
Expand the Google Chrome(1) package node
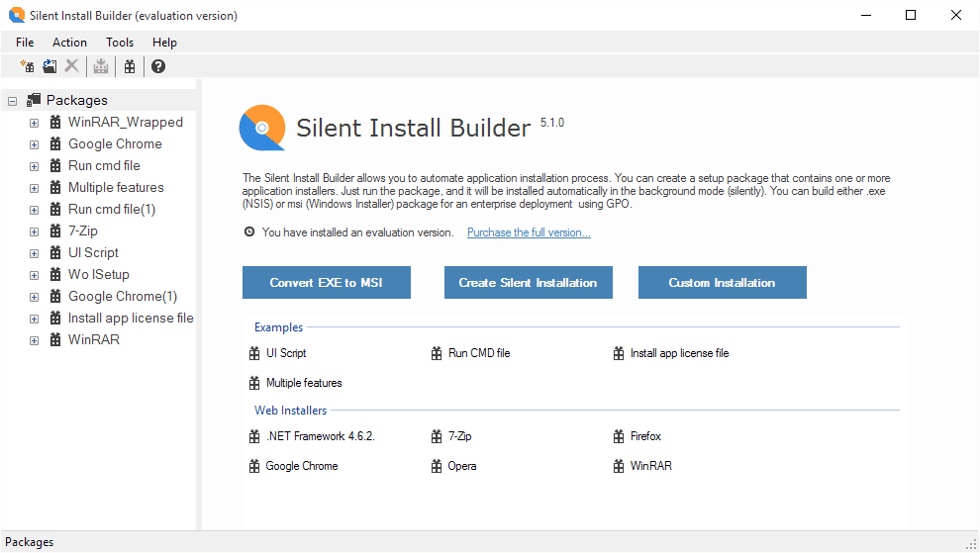click(34, 297)
